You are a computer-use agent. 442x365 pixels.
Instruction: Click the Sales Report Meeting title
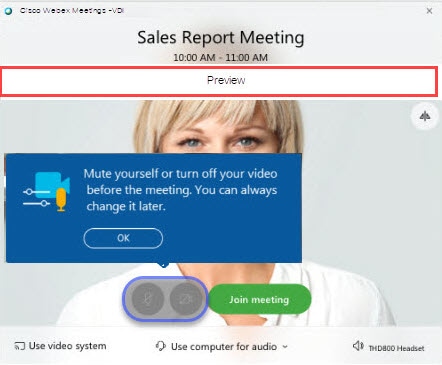[x=221, y=37]
